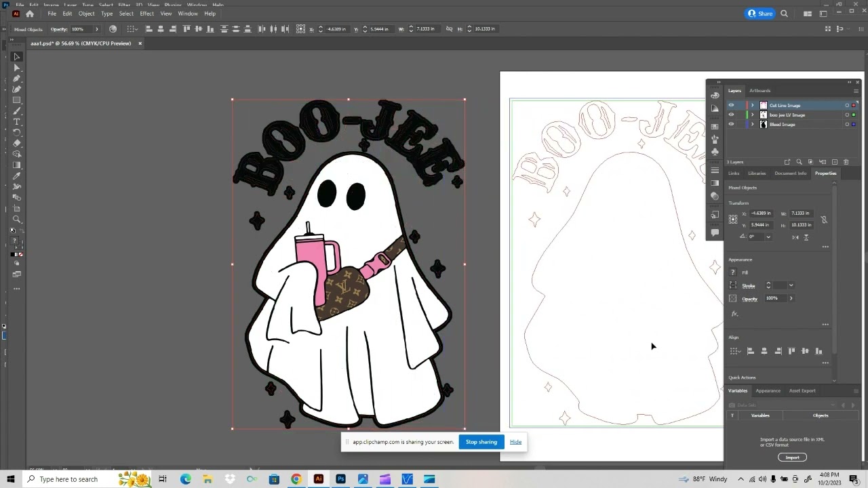Select the Rotate tool
Image resolution: width=868 pixels, height=488 pixels.
tap(17, 133)
